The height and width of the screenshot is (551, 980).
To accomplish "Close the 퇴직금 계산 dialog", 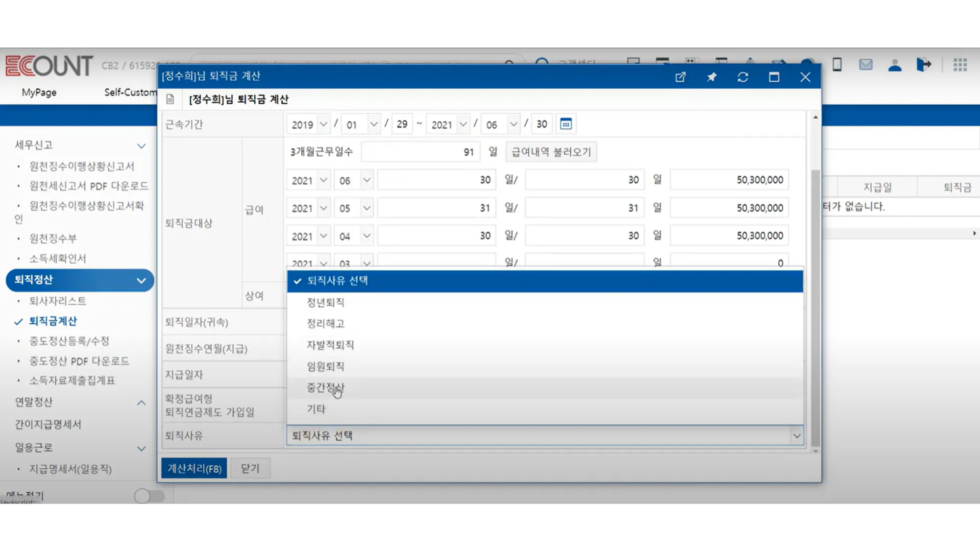I will click(x=805, y=77).
